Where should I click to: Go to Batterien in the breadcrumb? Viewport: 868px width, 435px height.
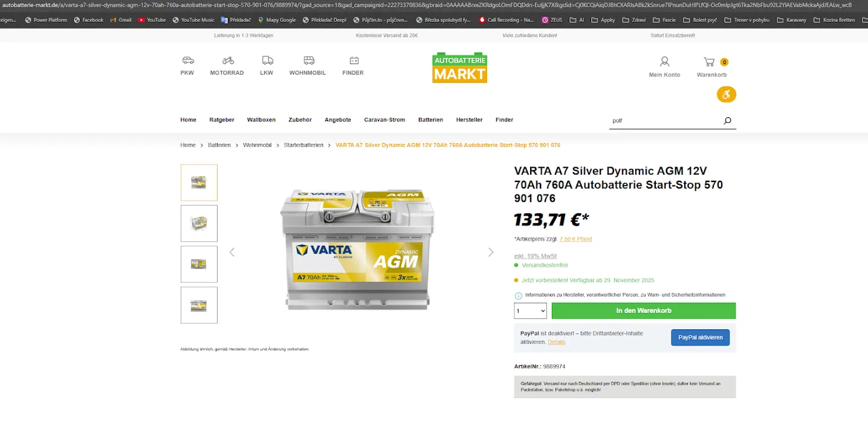(219, 145)
